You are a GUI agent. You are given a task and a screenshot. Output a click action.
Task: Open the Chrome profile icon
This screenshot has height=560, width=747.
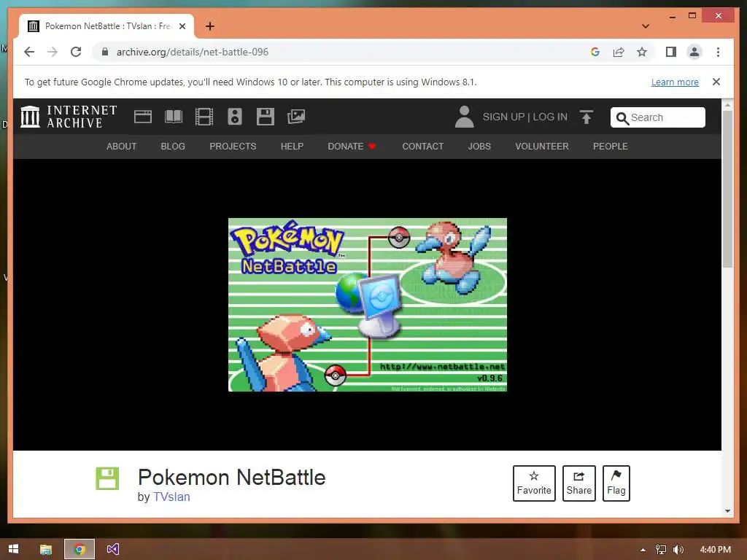pyautogui.click(x=694, y=52)
